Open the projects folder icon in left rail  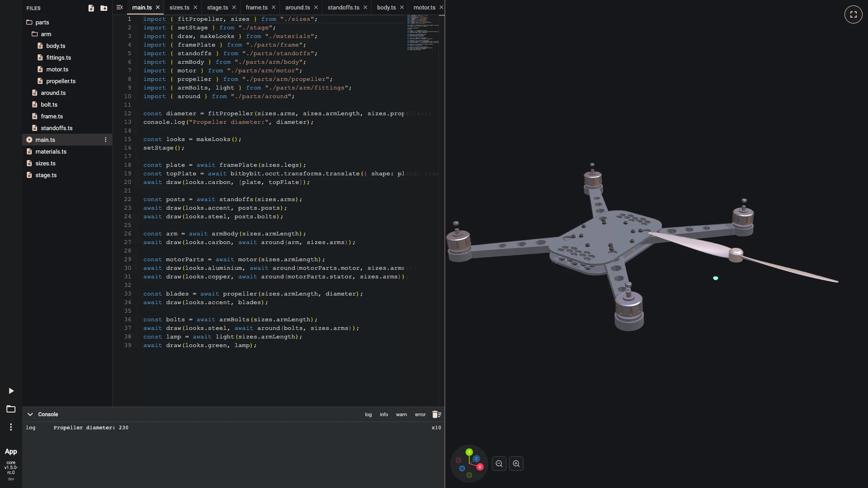pos(11,409)
